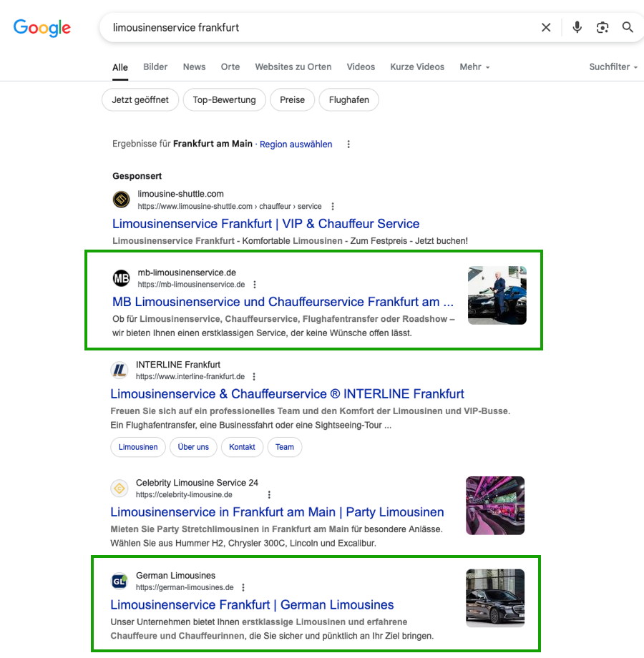Click the Google logo
Viewport: 644px width, 658px height.
point(42,28)
